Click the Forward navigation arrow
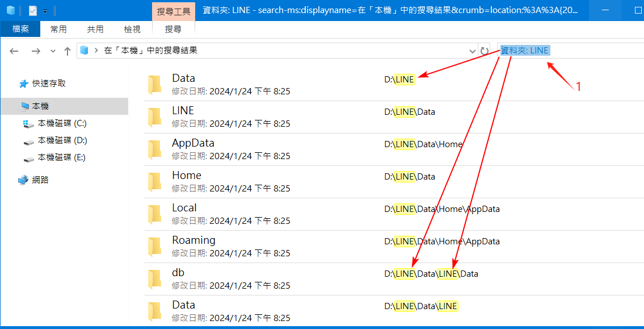 coord(36,51)
